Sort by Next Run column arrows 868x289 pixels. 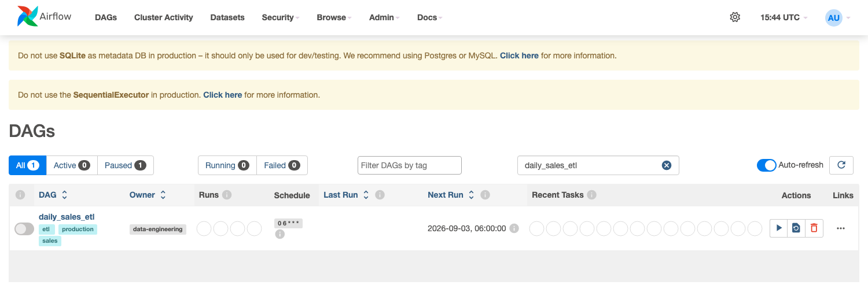pos(472,195)
